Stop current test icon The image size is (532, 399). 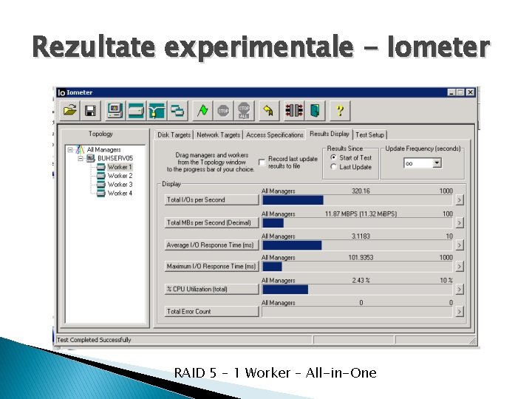click(x=223, y=111)
